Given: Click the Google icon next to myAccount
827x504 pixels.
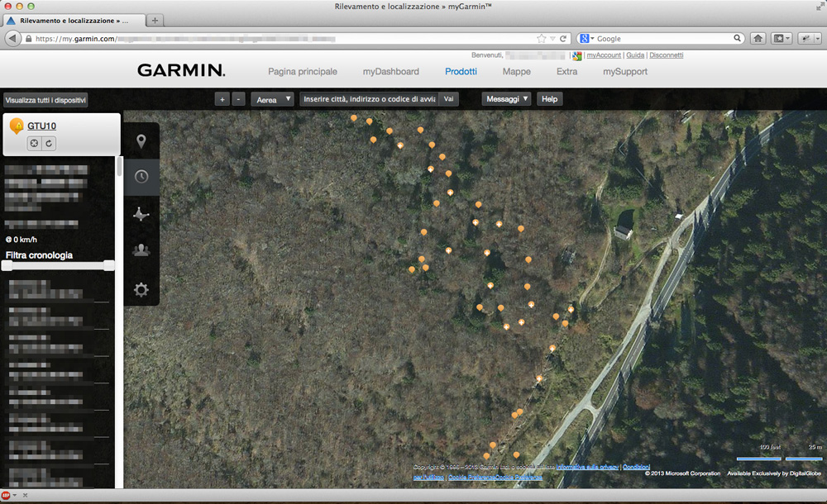Looking at the screenshot, I should [577, 55].
